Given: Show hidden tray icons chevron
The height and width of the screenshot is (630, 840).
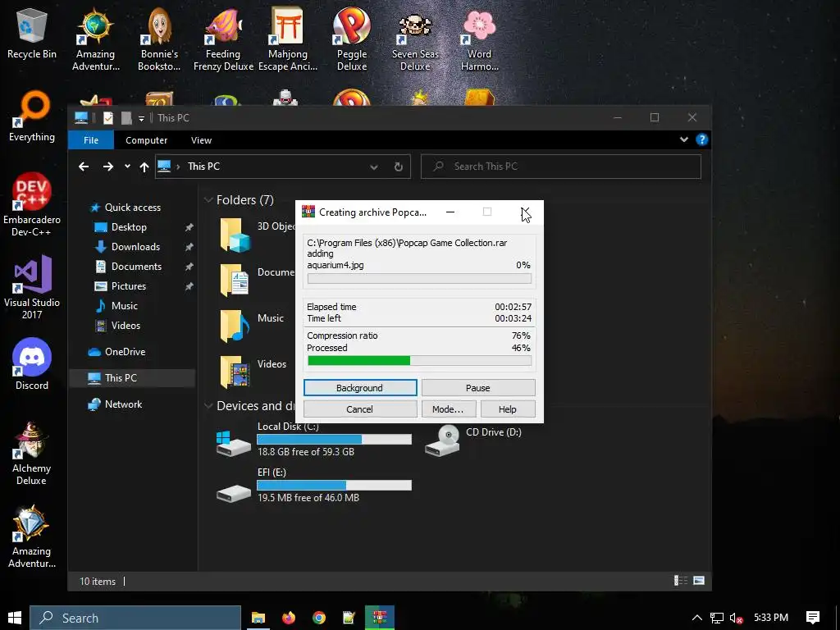Looking at the screenshot, I should point(697,619).
